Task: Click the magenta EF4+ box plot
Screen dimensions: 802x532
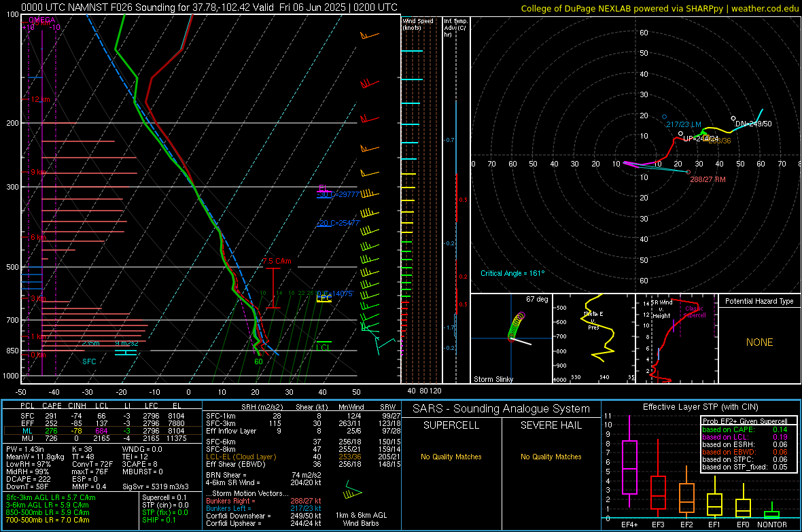Action: pos(629,461)
